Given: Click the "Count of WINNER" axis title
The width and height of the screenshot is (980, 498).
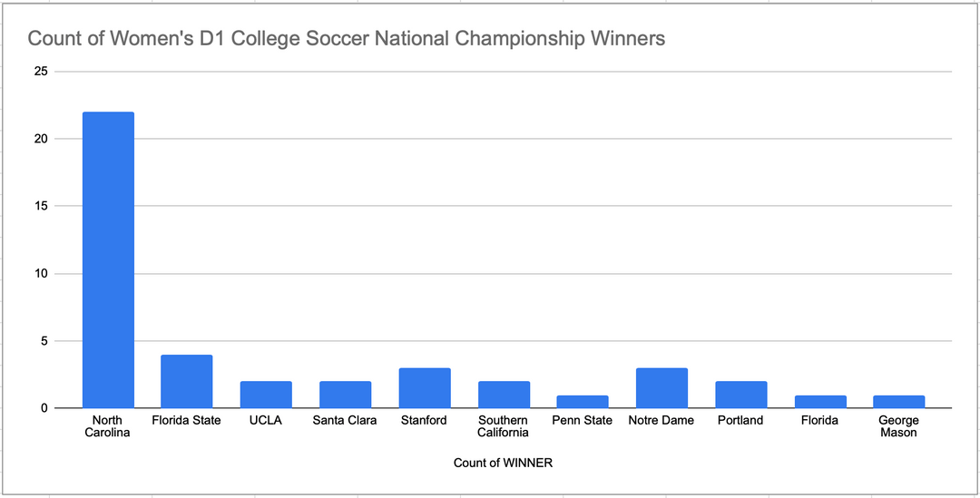Looking at the screenshot, I should point(503,463).
